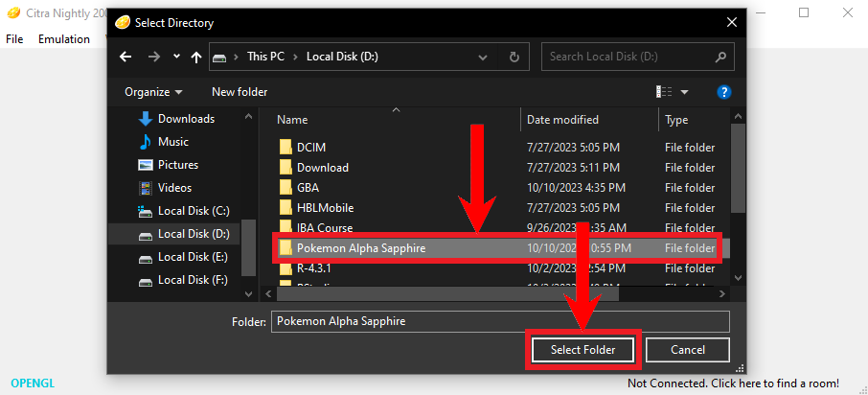
Task: Open the Music library in sidebar
Action: pos(172,142)
